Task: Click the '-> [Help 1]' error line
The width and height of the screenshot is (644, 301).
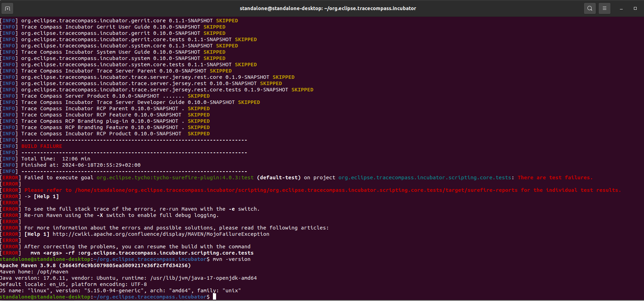Action: (30, 196)
